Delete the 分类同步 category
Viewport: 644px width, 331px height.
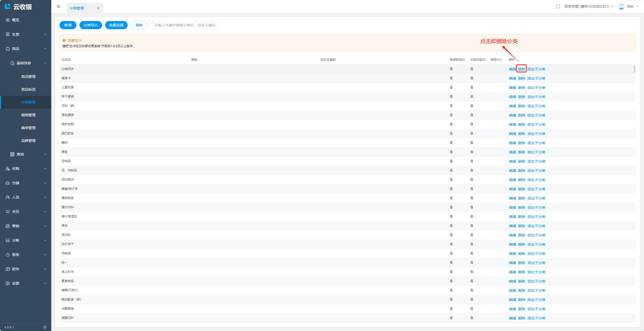click(521, 69)
